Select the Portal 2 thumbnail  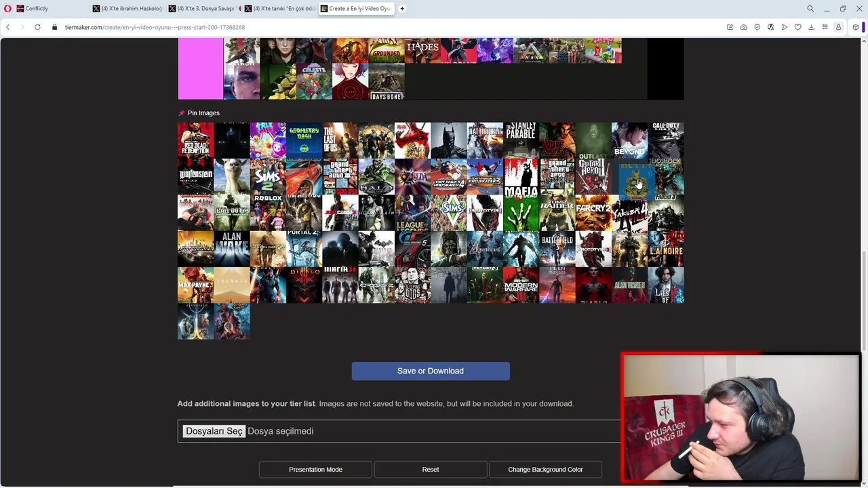pyautogui.click(x=304, y=249)
